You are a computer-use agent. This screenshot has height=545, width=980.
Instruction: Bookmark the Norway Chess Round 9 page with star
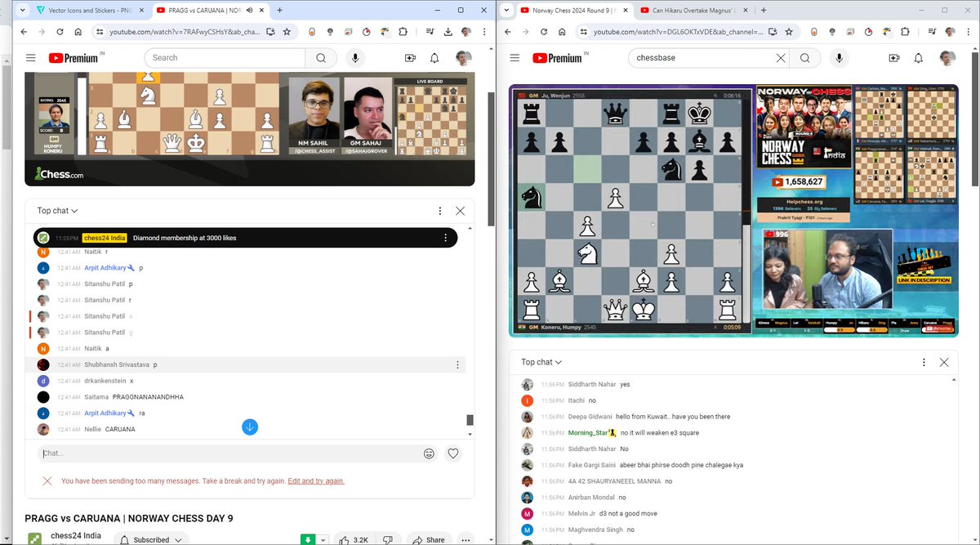(x=787, y=32)
